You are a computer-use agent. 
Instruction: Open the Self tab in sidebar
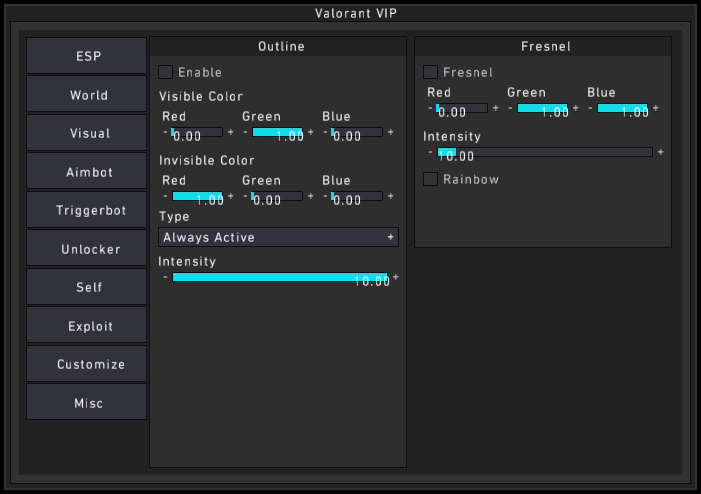coord(88,287)
